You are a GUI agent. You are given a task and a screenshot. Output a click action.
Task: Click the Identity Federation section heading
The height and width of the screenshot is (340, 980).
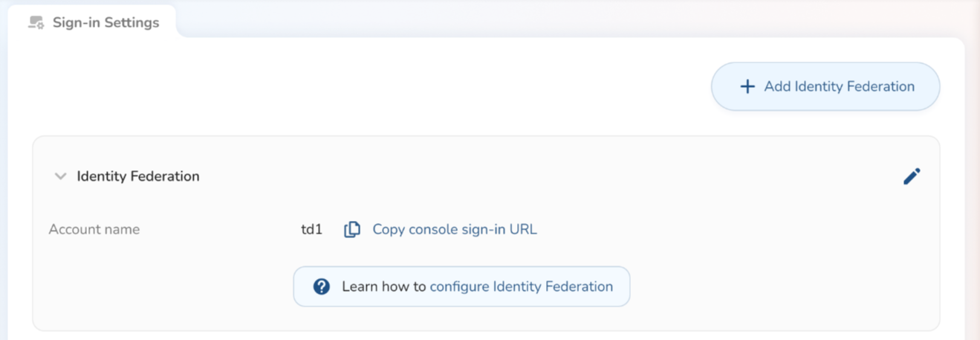coord(138,176)
